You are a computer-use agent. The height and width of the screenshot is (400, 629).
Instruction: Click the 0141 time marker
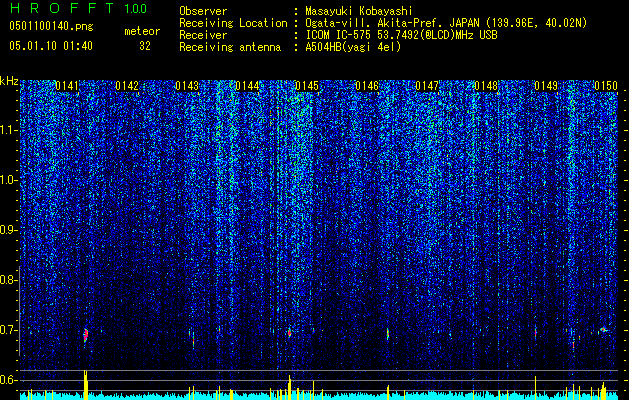click(67, 86)
